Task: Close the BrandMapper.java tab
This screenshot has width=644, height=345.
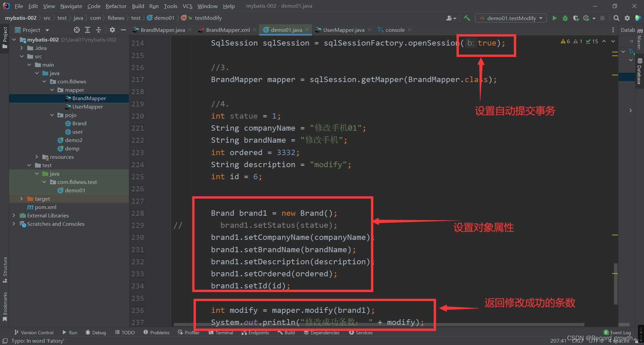Action: tap(190, 30)
